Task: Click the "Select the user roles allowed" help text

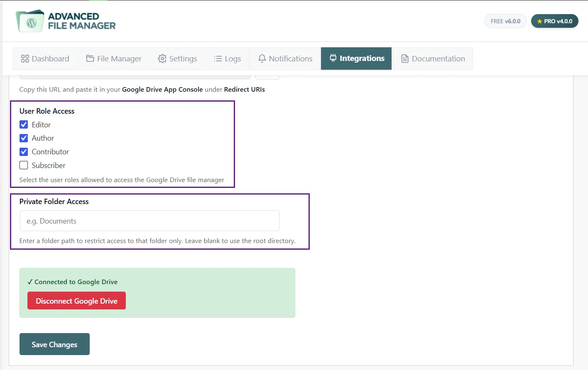Action: [x=122, y=180]
